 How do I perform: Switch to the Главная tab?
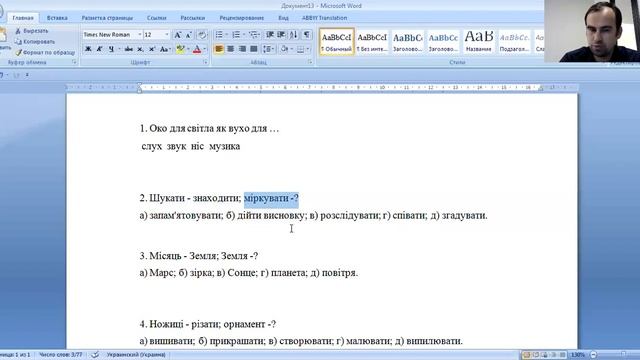pos(23,18)
